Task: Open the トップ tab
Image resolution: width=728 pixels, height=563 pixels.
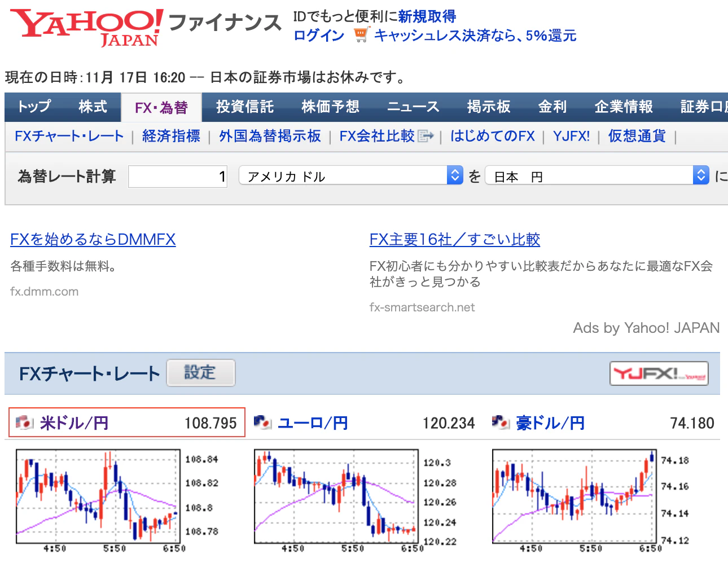Action: [34, 107]
